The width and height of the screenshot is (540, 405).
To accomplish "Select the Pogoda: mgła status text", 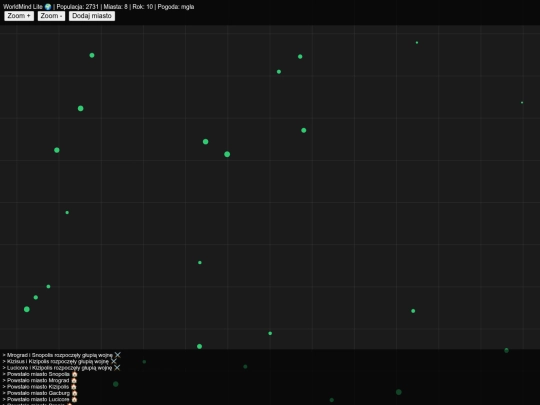I will pos(176,7).
